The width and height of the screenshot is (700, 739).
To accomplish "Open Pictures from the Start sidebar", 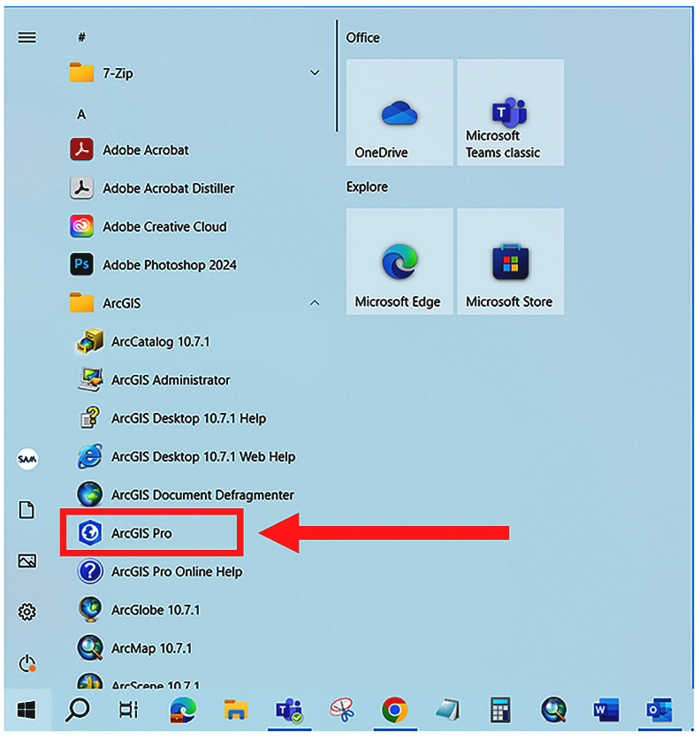I will click(x=27, y=560).
